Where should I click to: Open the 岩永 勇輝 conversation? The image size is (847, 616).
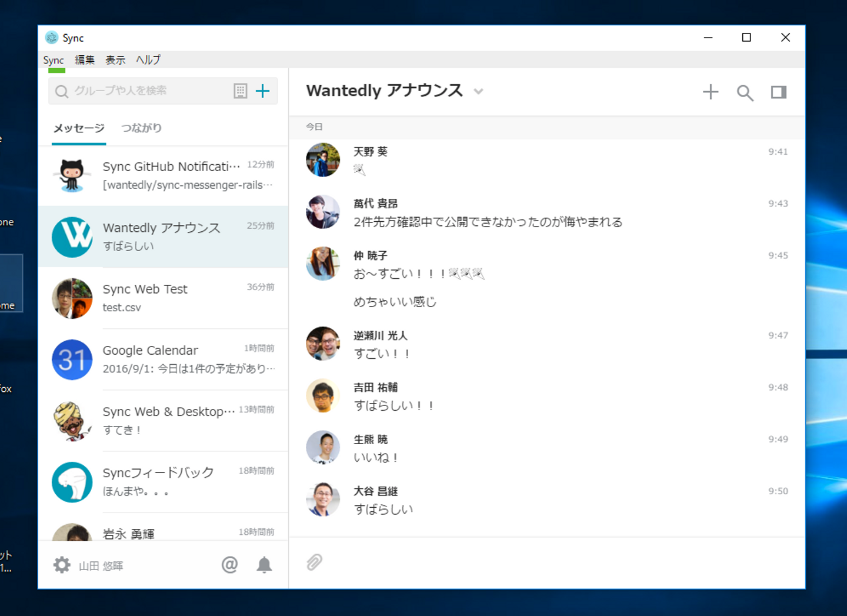pos(164,527)
